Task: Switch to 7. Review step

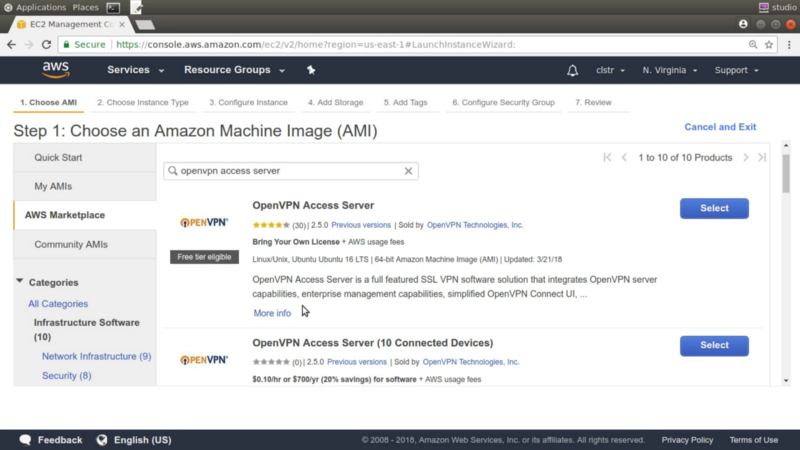Action: [593, 103]
